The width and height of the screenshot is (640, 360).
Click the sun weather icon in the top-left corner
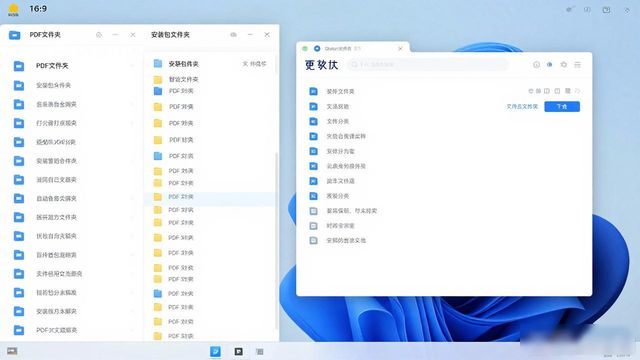pos(13,10)
